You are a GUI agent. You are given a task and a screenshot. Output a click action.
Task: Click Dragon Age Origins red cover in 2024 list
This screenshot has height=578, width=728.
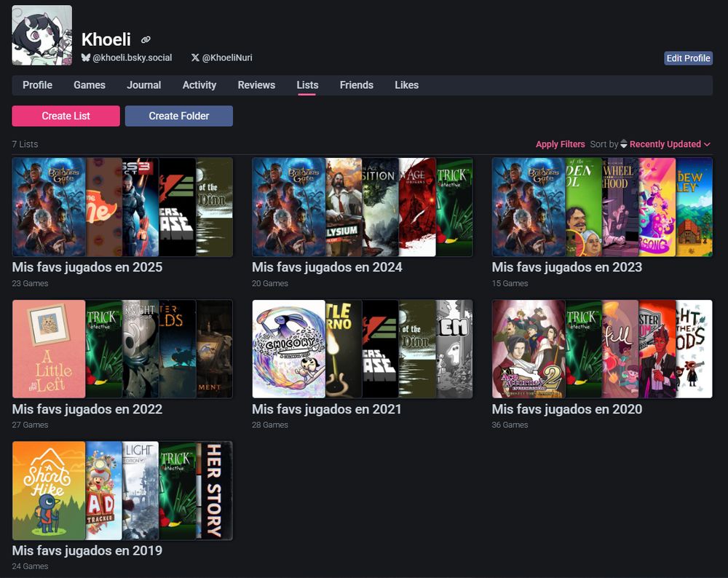[x=417, y=207]
